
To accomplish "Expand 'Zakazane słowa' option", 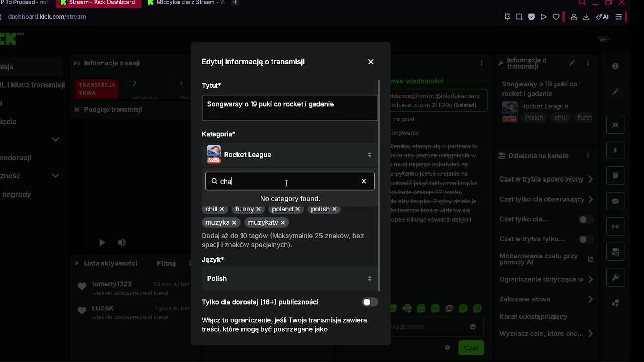I will (590, 299).
